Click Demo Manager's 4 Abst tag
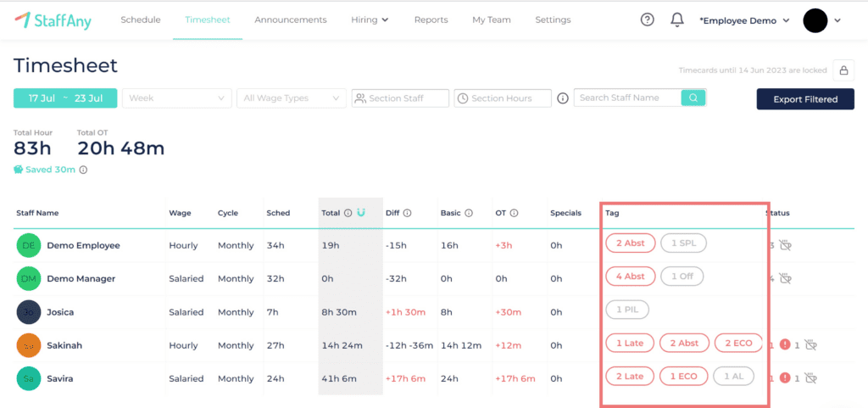Image resolution: width=868 pixels, height=408 pixels. click(631, 277)
